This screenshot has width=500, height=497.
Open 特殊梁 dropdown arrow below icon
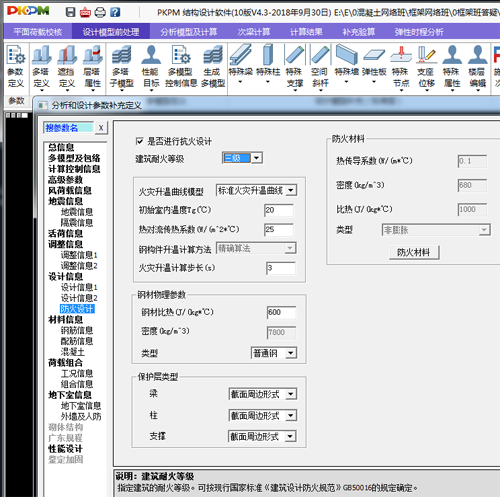pos(240,82)
